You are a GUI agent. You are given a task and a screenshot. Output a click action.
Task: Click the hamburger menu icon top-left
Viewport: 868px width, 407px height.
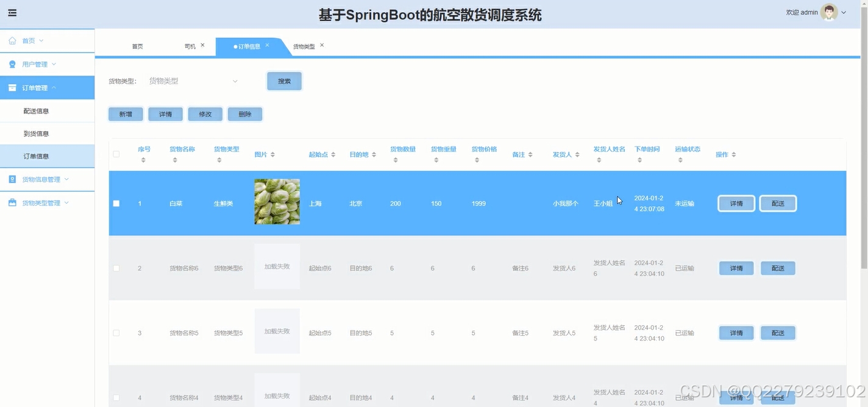click(x=13, y=12)
